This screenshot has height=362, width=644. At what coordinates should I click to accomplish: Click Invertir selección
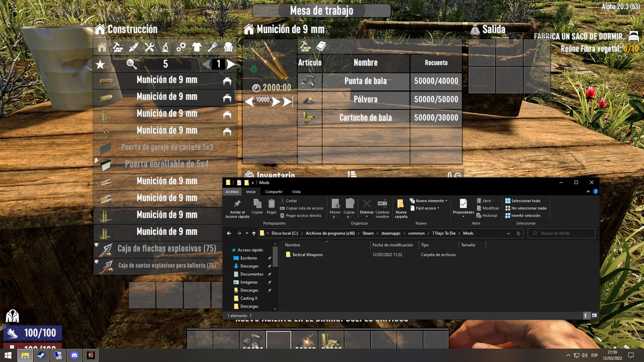click(x=523, y=215)
